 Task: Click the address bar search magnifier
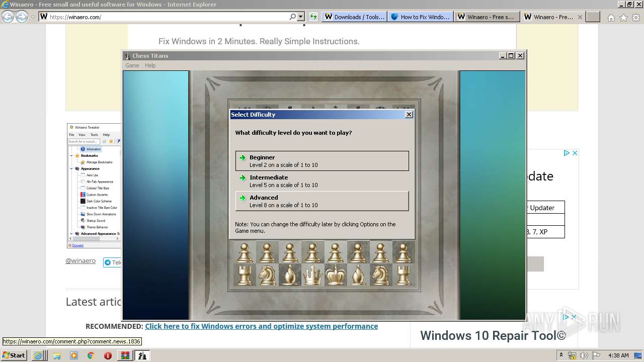293,17
